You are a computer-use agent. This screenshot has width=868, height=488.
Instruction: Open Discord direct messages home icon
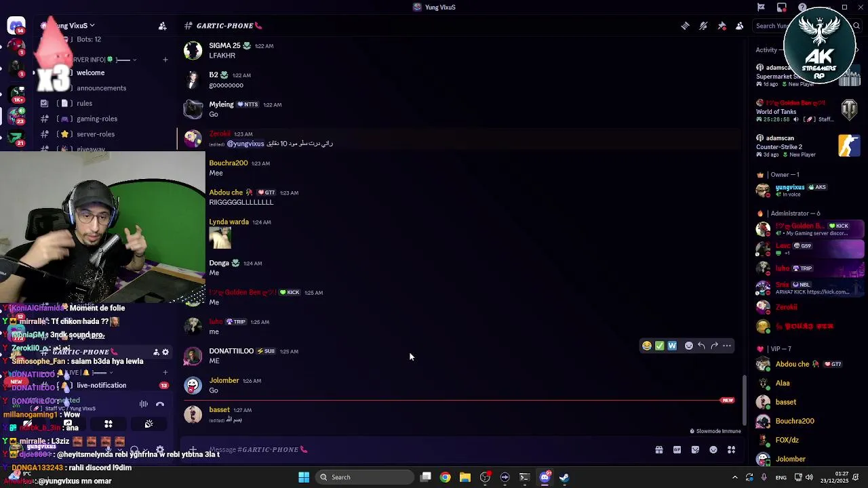pyautogui.click(x=16, y=26)
